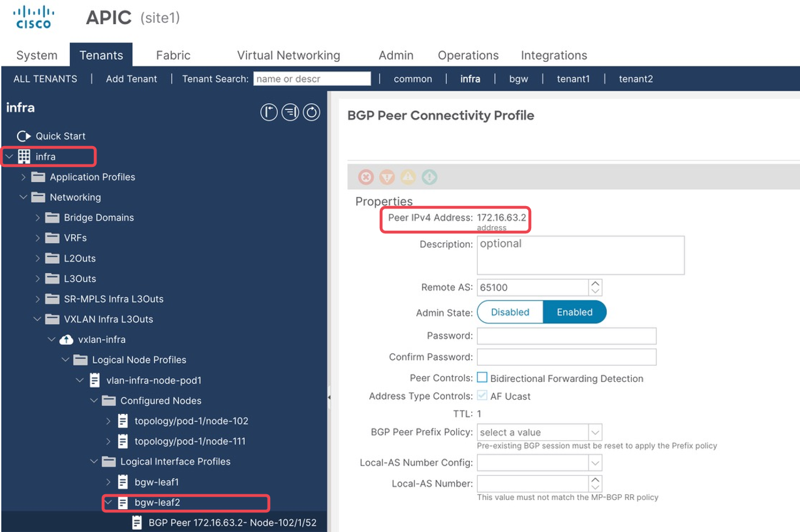Viewport: 800px width, 532px height.
Task: Open the tenant2 link
Action: pos(636,79)
